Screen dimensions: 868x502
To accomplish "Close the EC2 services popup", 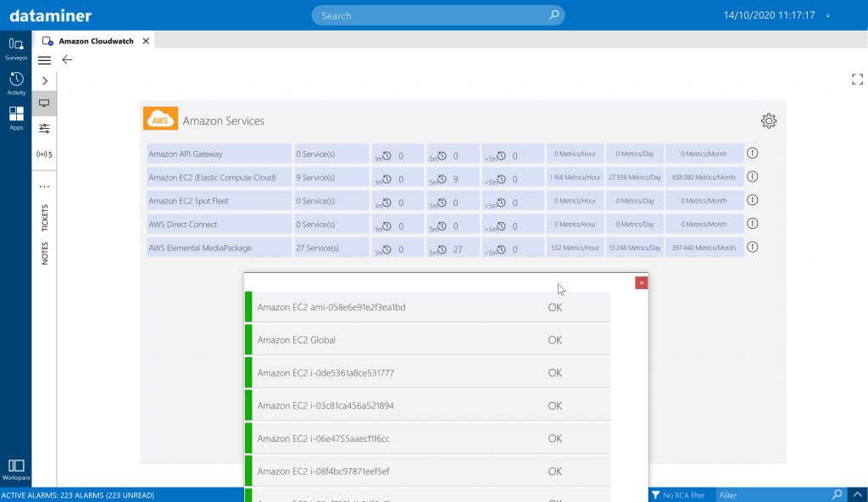I will (x=641, y=283).
